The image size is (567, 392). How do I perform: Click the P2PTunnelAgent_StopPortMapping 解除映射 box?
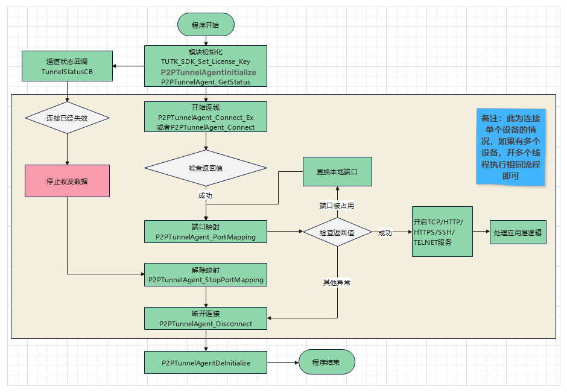pos(205,274)
